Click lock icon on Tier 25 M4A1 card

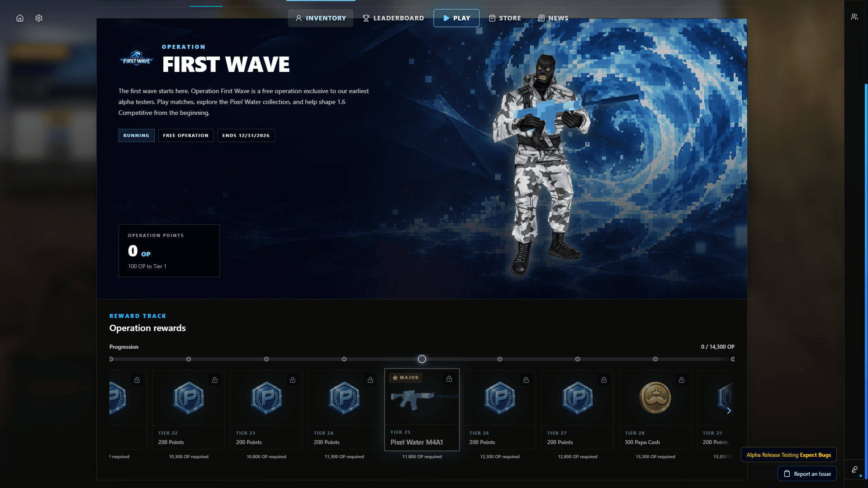449,379
